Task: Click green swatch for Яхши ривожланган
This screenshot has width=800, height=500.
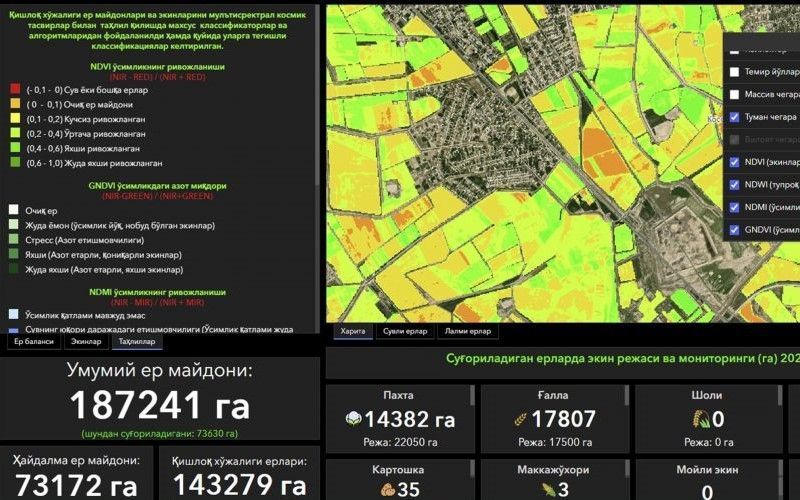Action: [15, 148]
